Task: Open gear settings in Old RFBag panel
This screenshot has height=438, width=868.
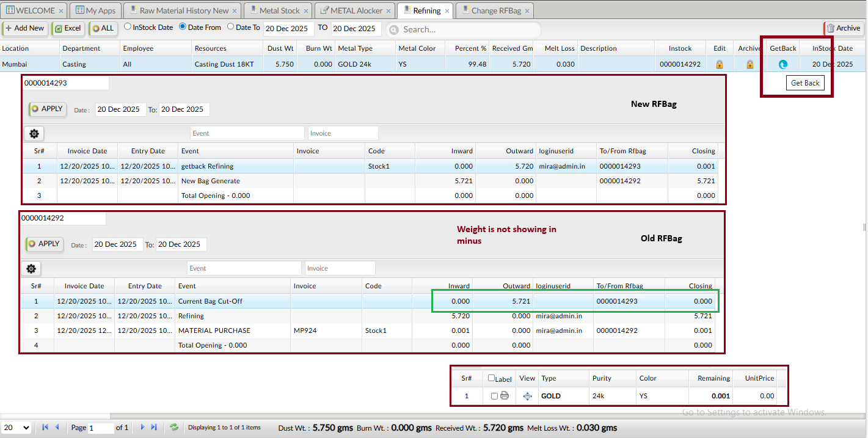Action: click(32, 268)
